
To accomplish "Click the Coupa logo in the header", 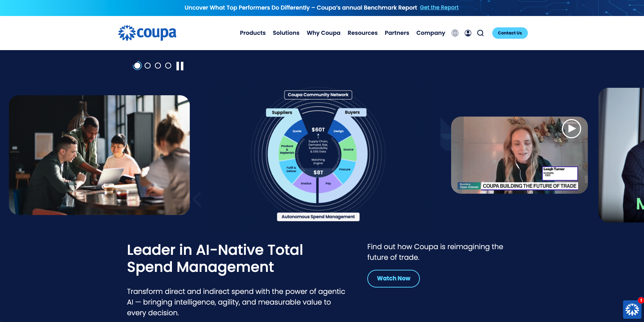I will [147, 33].
